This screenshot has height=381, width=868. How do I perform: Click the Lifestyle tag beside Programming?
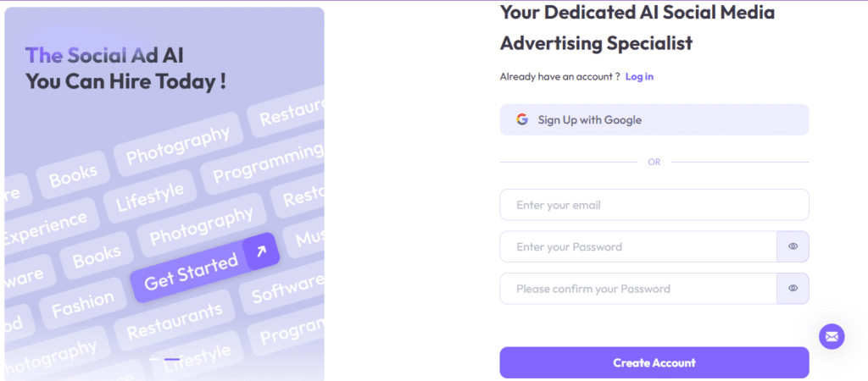tap(149, 197)
